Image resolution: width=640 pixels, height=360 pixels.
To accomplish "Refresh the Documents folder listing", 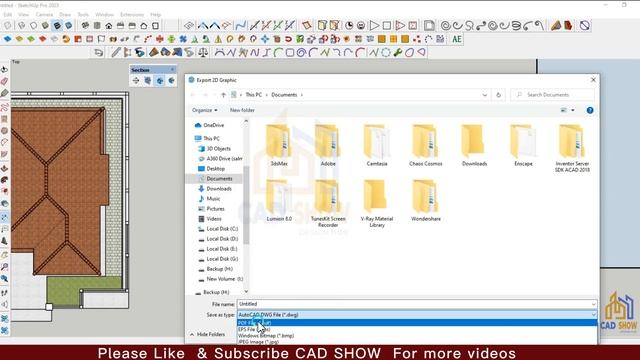I will (498, 95).
